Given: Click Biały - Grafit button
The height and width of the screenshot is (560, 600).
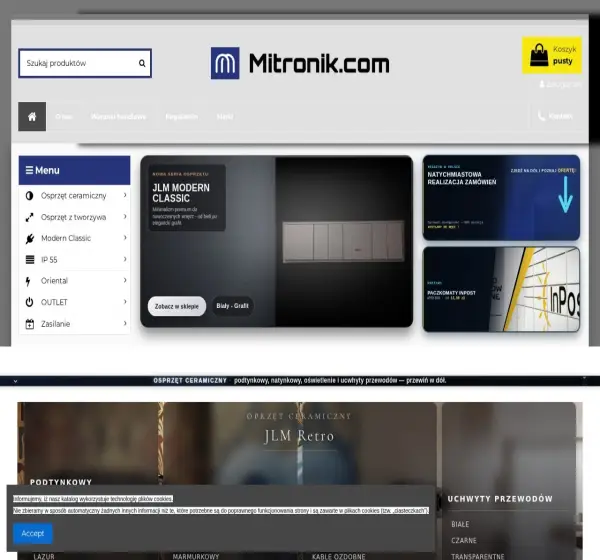Looking at the screenshot, I should tap(232, 306).
